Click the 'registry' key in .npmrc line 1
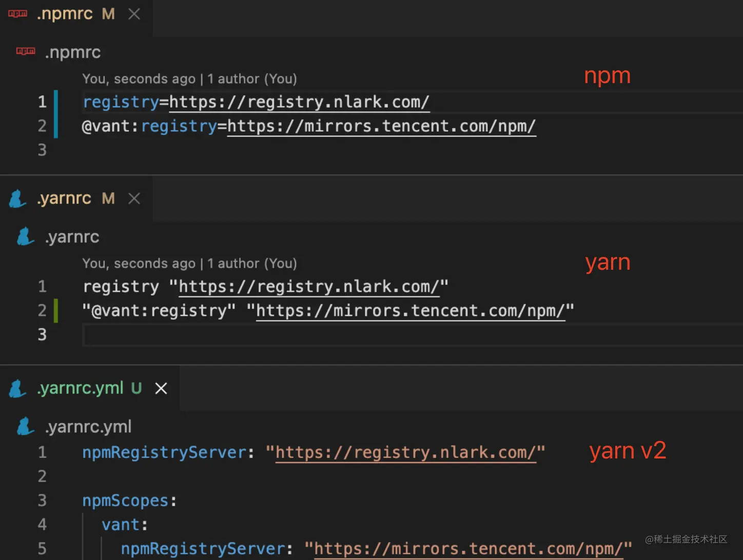This screenshot has height=560, width=743. (121, 102)
